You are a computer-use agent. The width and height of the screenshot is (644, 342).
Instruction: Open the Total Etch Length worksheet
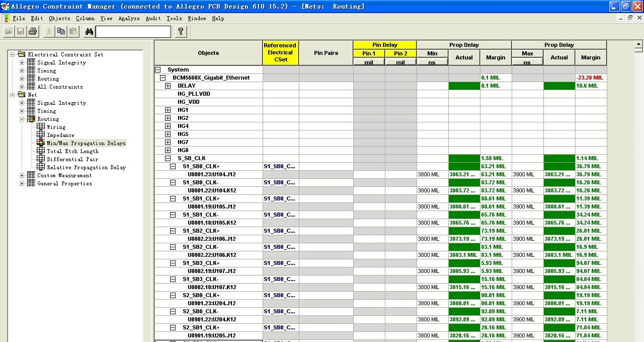[72, 151]
